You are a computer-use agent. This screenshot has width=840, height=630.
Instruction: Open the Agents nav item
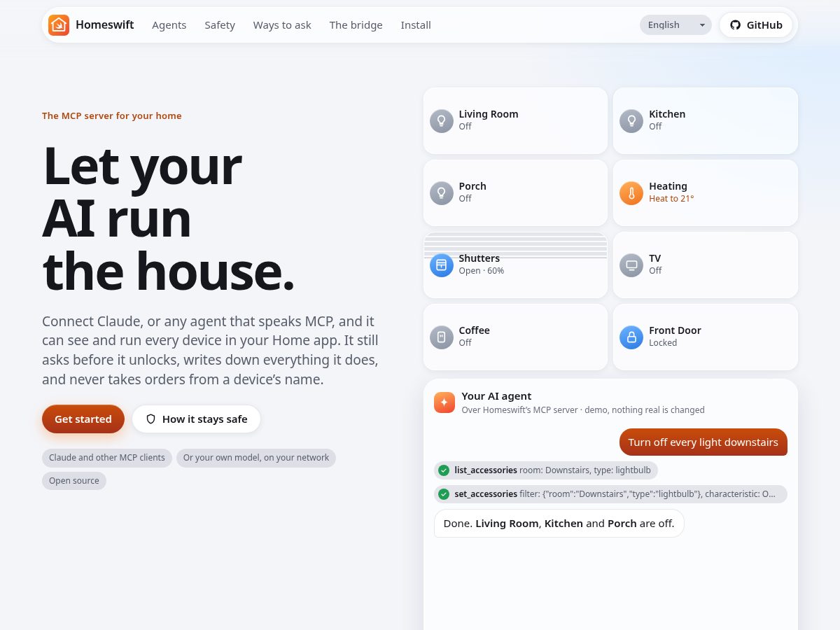point(169,25)
